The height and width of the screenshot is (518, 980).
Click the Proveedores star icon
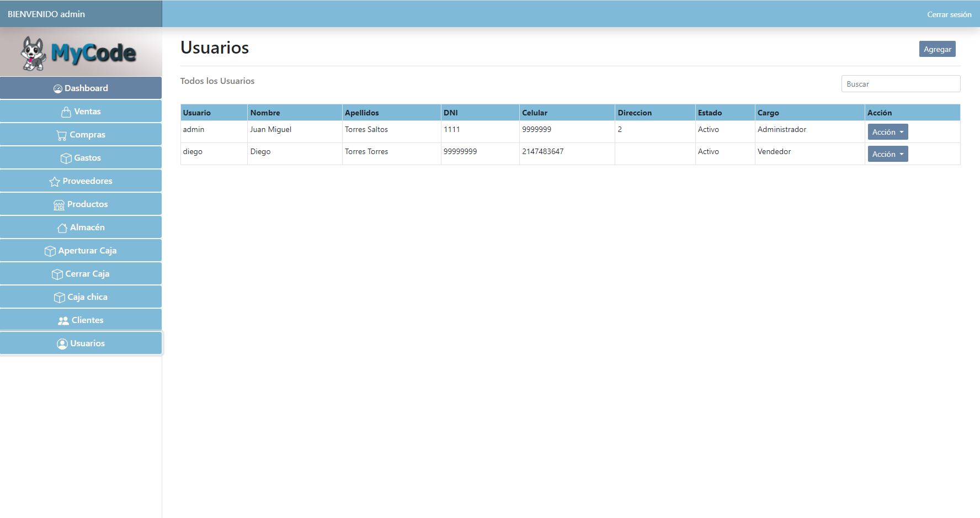54,182
